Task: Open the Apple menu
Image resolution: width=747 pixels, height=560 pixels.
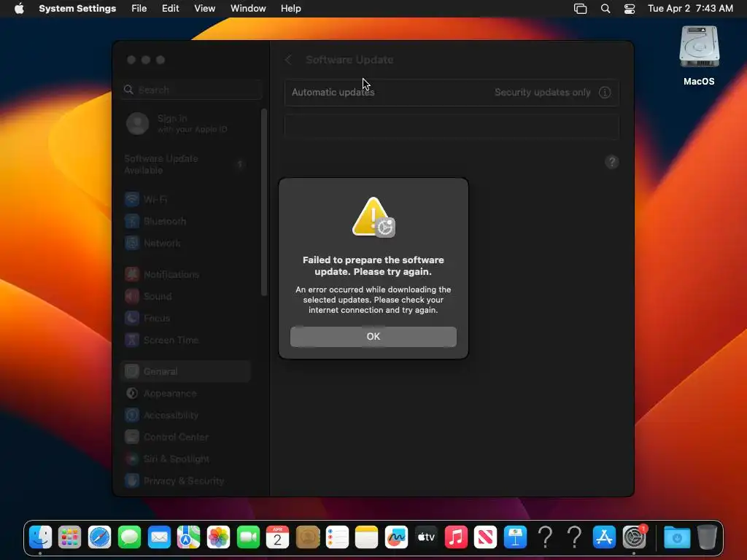Action: click(x=19, y=9)
